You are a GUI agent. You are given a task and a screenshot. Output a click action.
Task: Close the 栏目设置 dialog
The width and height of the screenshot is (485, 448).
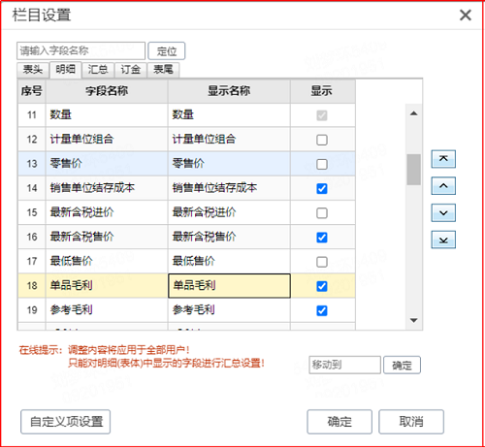(466, 15)
